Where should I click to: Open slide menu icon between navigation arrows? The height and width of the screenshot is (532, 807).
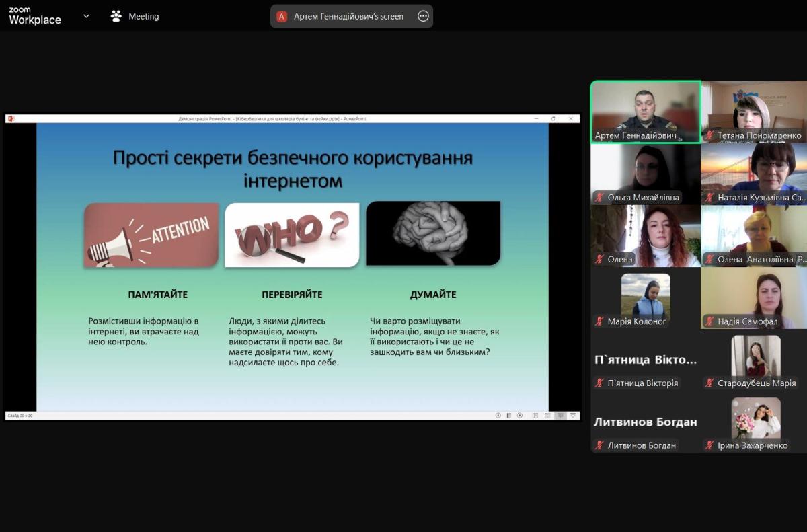[509, 416]
